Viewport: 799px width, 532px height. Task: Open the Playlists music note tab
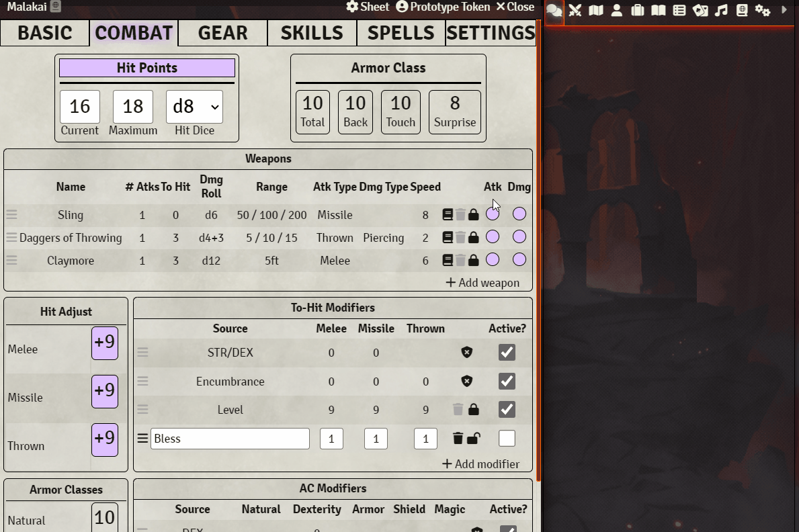click(x=721, y=10)
